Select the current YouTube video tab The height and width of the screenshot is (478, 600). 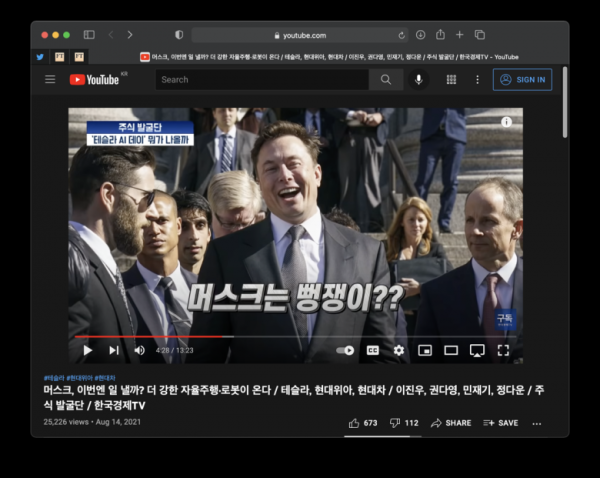click(329, 57)
